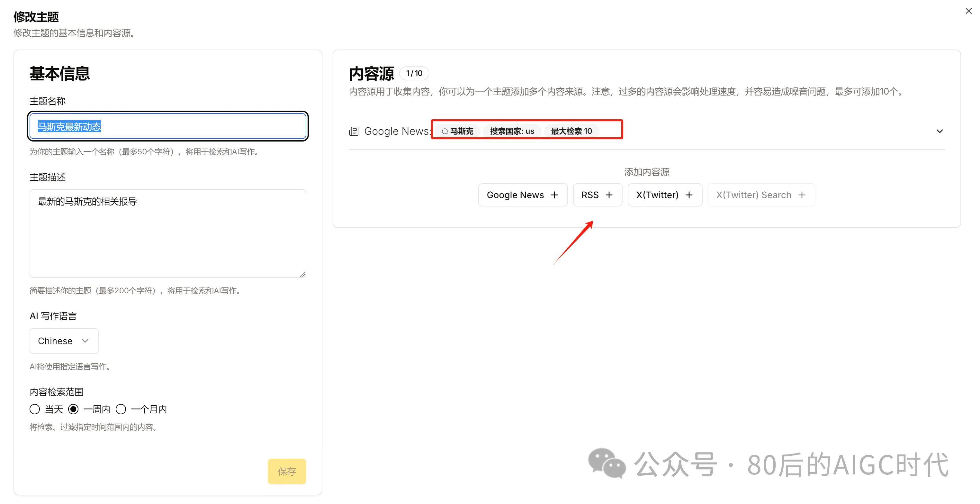
Task: Click the plus icon on X(Twitter) Search button
Action: 802,195
